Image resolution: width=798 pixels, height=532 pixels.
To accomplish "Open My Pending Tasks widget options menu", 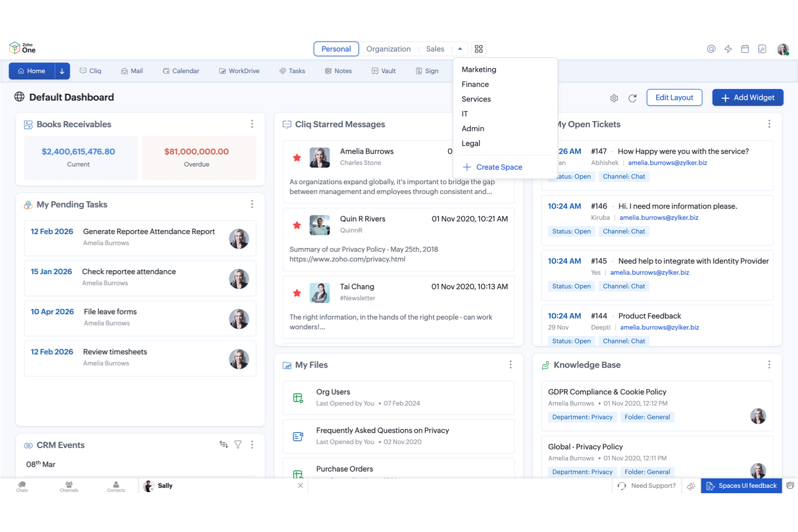I will [252, 204].
